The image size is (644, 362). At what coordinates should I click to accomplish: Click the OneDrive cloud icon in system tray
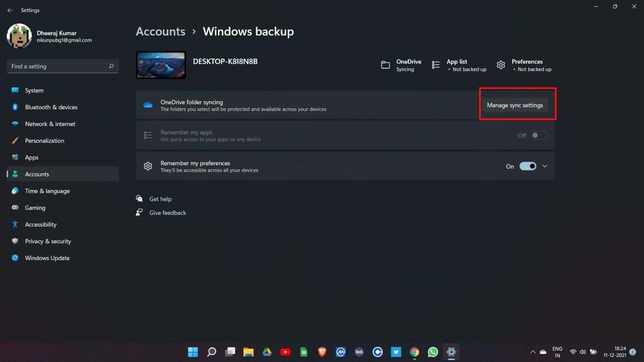(x=543, y=352)
